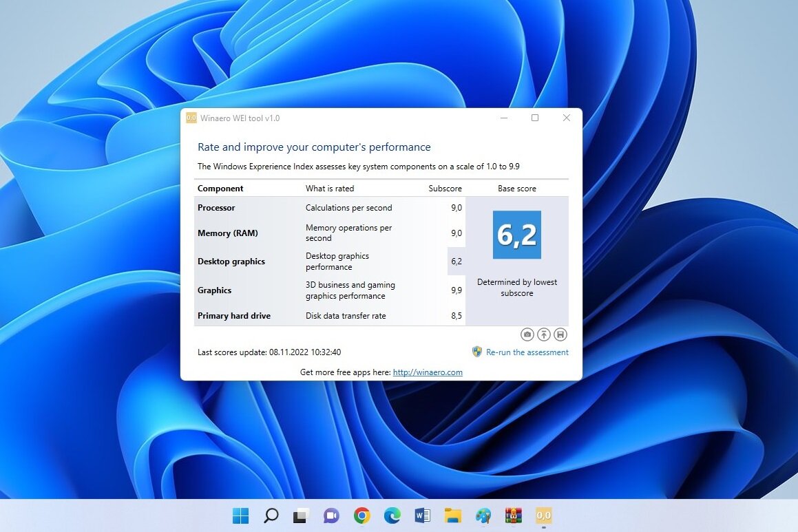
Task: Open File Explorer from taskbar
Action: [x=452, y=515]
